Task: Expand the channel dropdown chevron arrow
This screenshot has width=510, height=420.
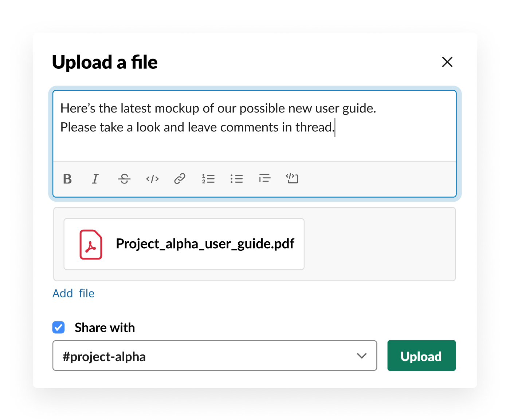Action: (x=362, y=356)
